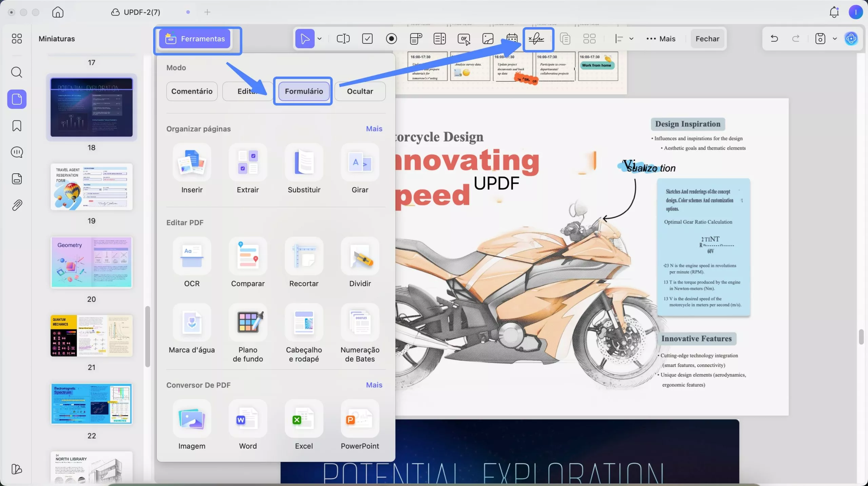Launch the Recortar tool
Image resolution: width=868 pixels, height=486 pixels.
[x=304, y=263]
